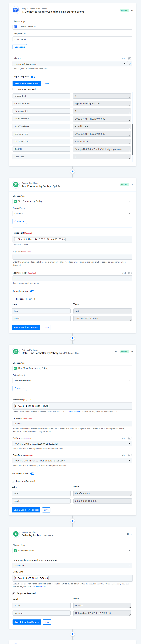Screen dimensions: 141x644
Task: Toggle Map switch for From Format
Action: coord(130,455)
